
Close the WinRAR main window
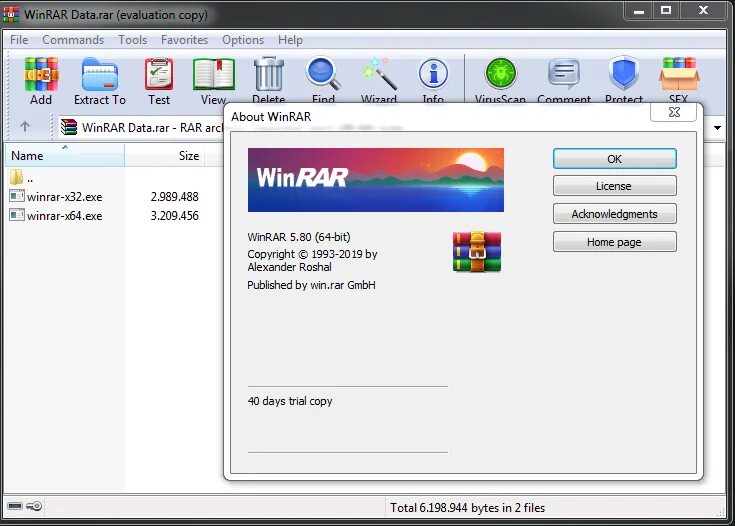(703, 11)
